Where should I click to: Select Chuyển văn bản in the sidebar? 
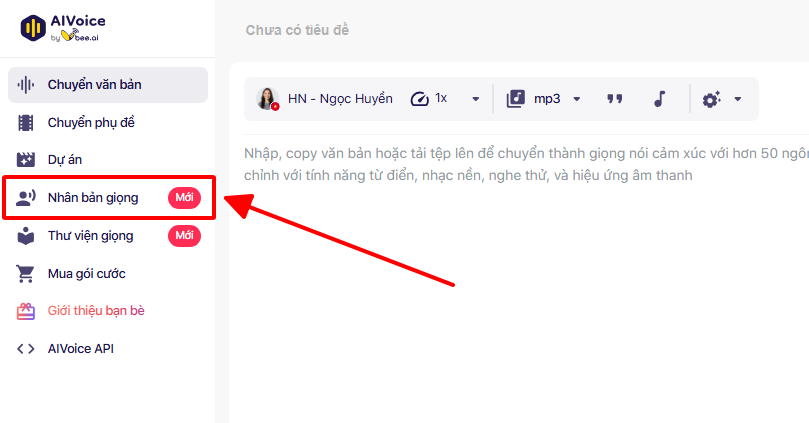click(95, 85)
